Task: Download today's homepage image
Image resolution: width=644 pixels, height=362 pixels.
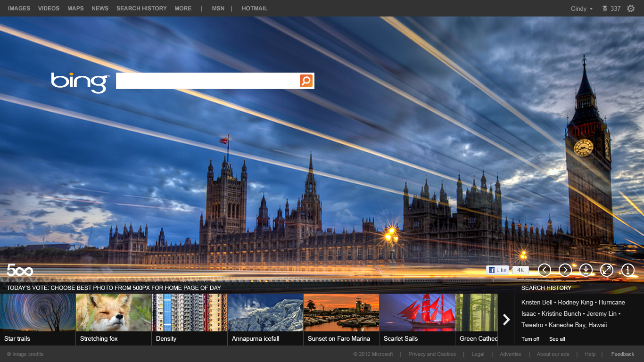Action: [x=586, y=270]
